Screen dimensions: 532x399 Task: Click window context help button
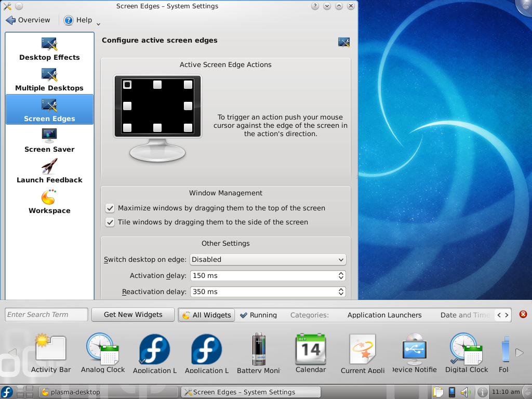(315, 6)
